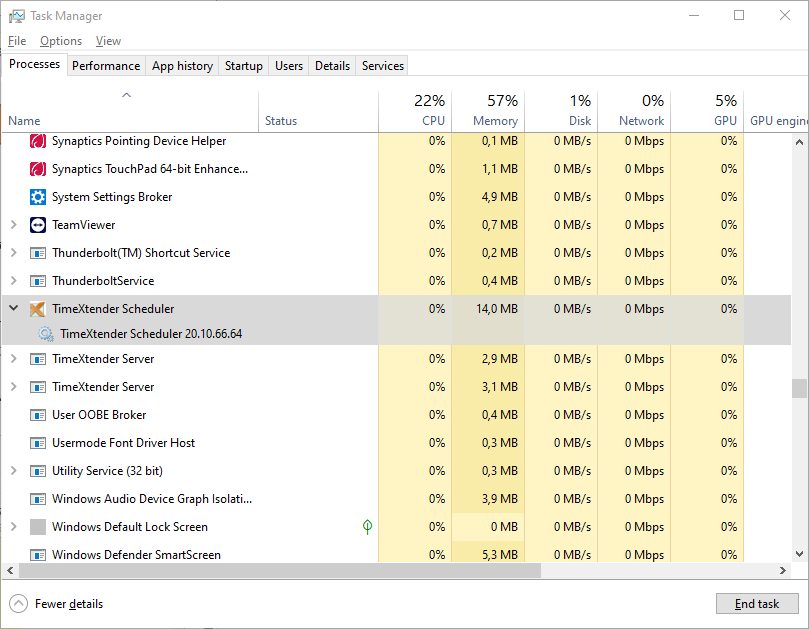Click the 14,0 MB memory value

click(496, 309)
